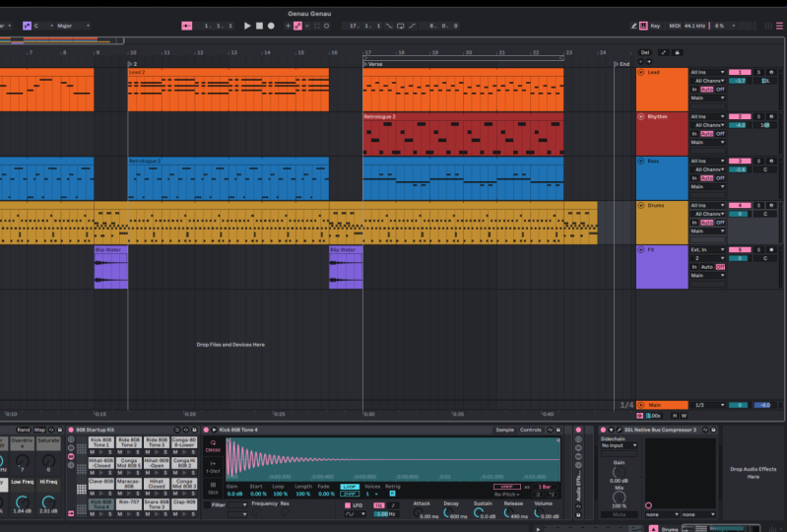Select the Clap-909 drum pad

(x=184, y=504)
